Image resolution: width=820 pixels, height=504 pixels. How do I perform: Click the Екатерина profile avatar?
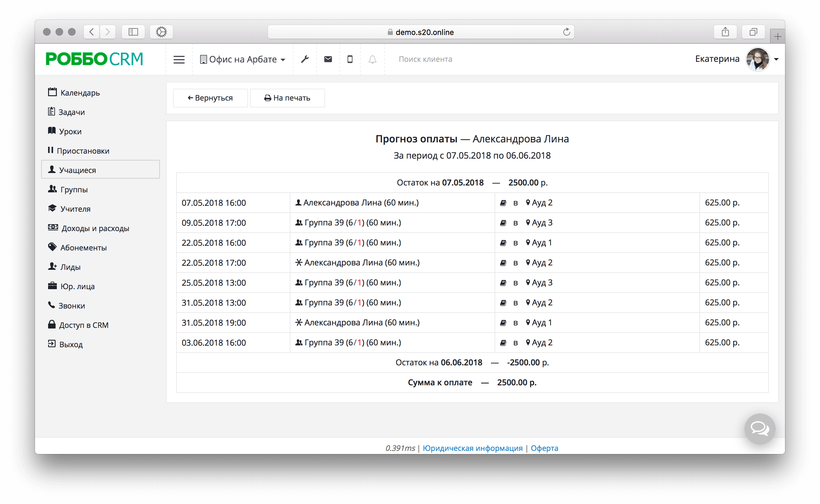(757, 59)
